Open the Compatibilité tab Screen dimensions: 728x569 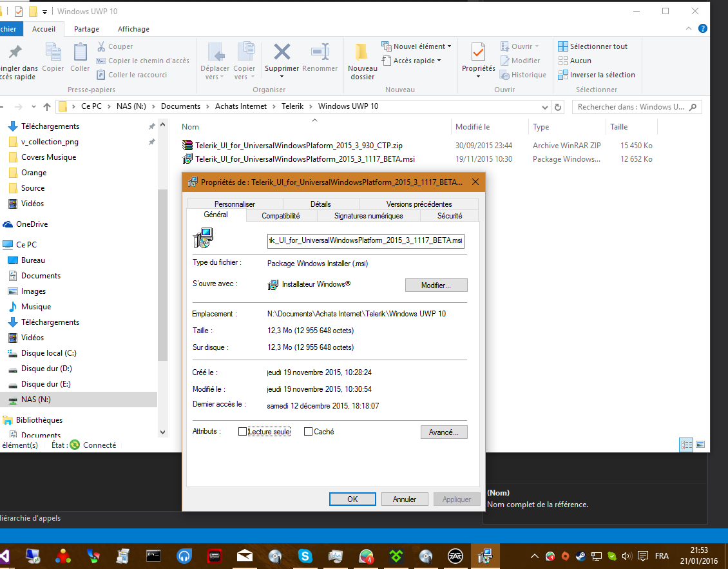click(x=281, y=215)
